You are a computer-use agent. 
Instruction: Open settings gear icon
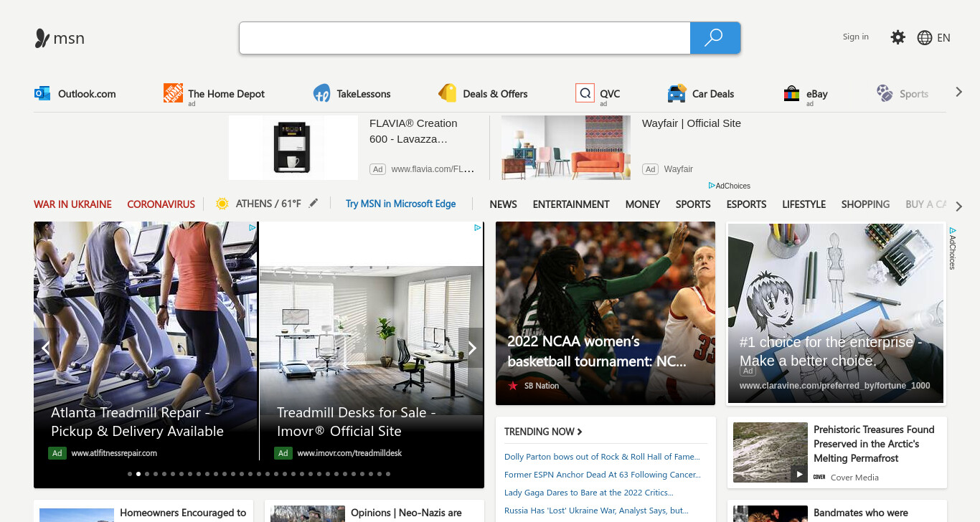point(898,37)
